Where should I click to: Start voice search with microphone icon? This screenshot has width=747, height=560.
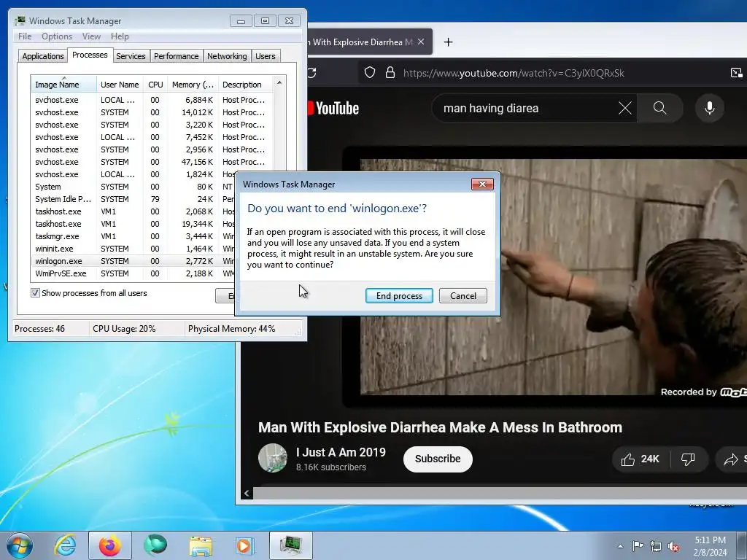click(x=709, y=108)
